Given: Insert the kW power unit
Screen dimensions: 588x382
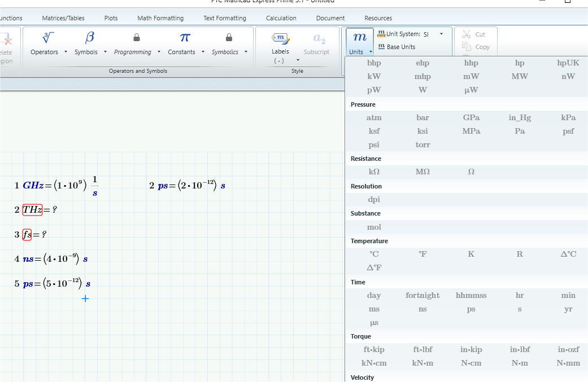Looking at the screenshot, I should coord(374,76).
